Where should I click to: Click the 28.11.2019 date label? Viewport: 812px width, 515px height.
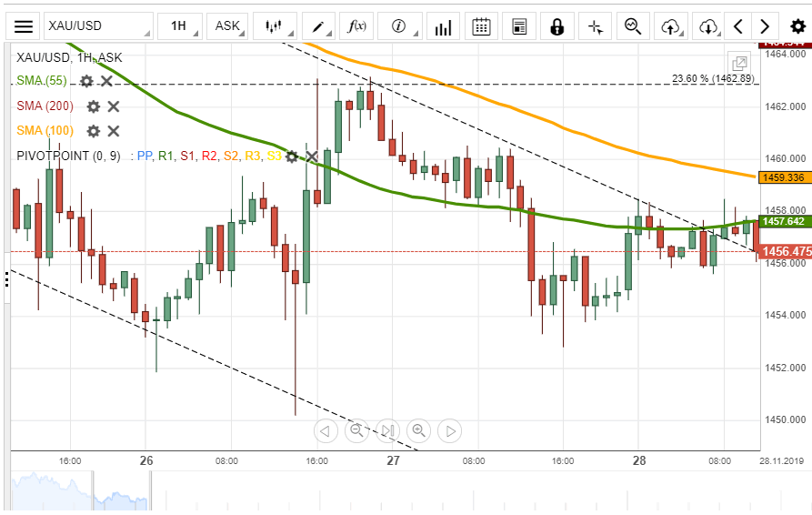(x=782, y=461)
